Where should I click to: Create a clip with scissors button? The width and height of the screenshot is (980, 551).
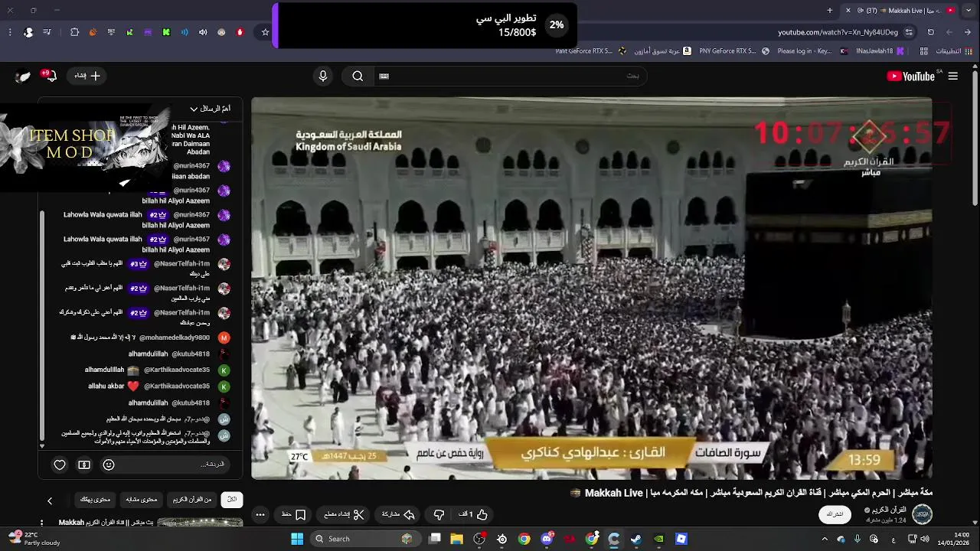tap(345, 514)
